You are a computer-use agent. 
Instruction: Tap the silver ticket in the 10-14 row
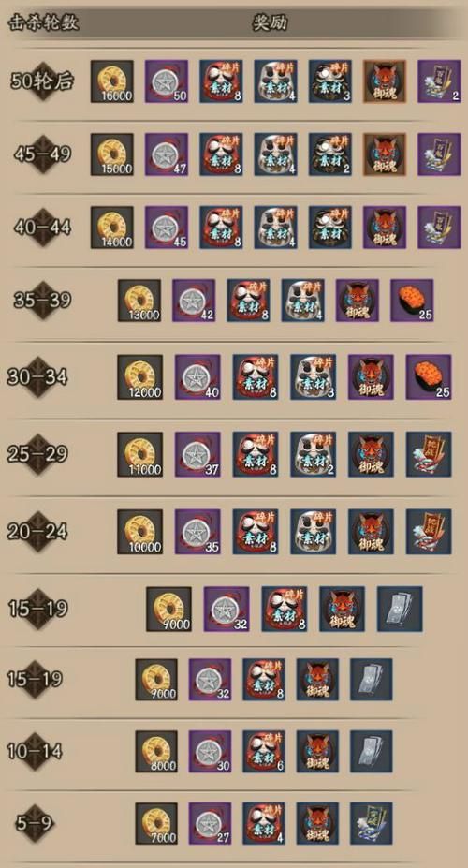click(x=372, y=751)
